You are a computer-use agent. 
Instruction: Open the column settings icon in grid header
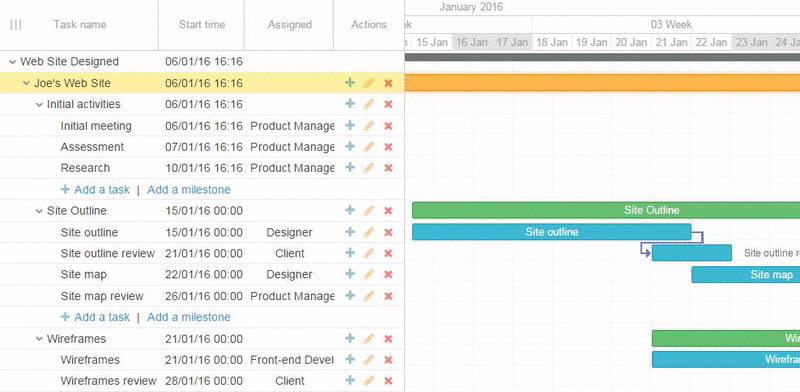pyautogui.click(x=16, y=24)
